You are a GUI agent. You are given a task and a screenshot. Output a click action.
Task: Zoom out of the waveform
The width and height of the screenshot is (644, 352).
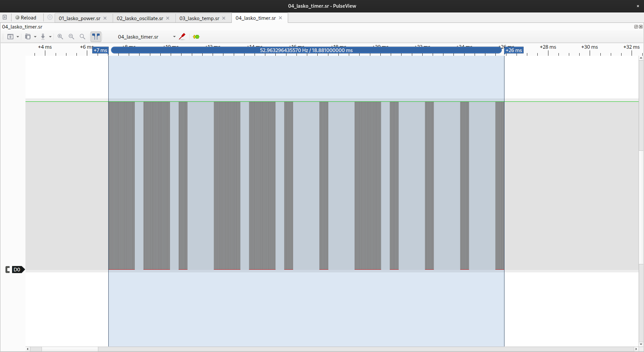tap(71, 37)
